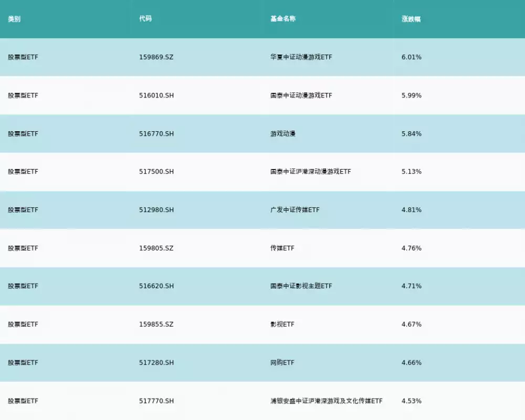525x420 pixels.
Task: Select code 516770.SH
Action: coord(156,134)
